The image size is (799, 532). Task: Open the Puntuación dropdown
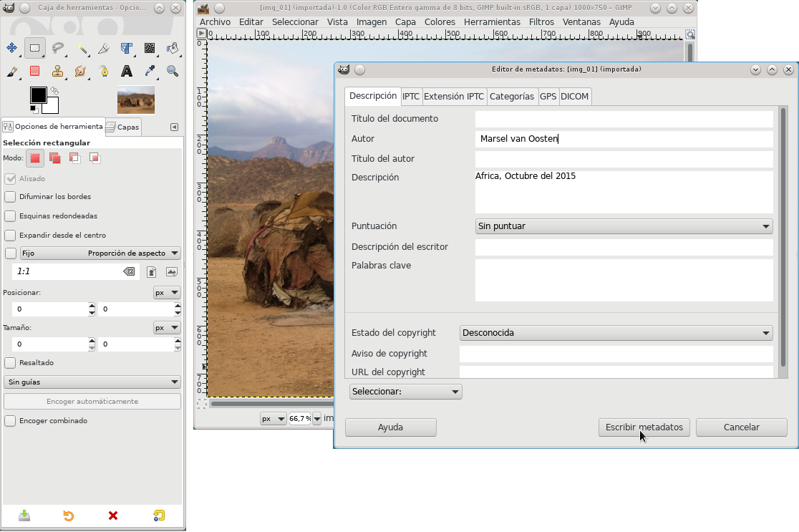click(624, 226)
